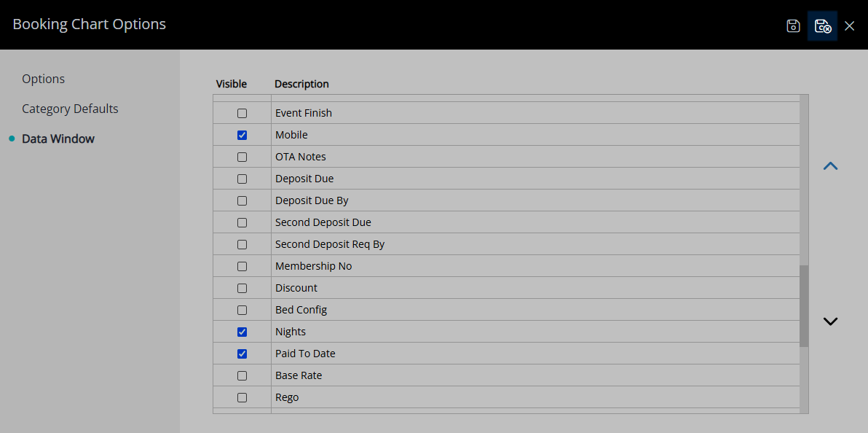Select the Data Window section
This screenshot has height=433, width=868.
(x=58, y=139)
